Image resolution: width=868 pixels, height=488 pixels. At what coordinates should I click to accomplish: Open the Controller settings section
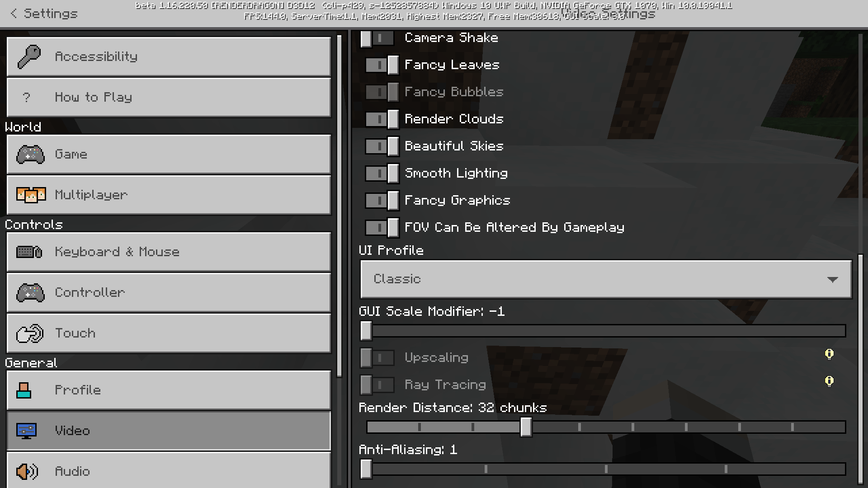[169, 292]
